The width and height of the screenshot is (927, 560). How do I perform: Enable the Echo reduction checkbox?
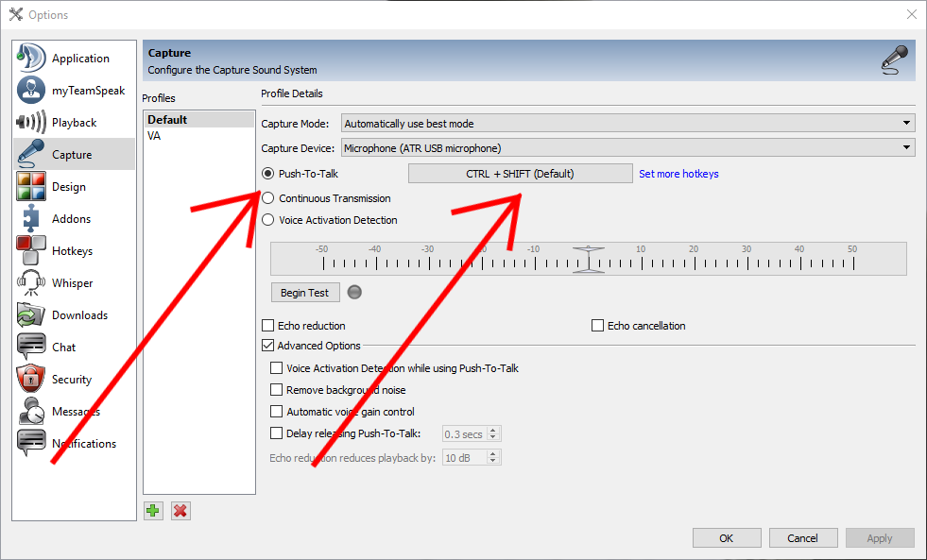(267, 326)
